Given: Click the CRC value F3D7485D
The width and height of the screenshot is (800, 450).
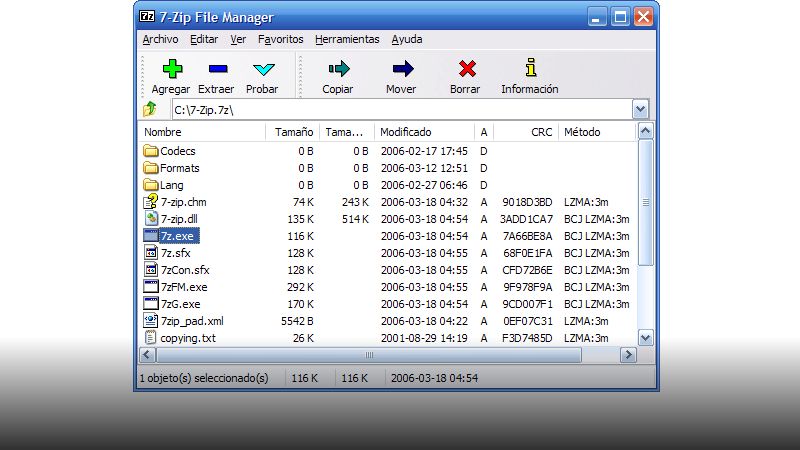Looking at the screenshot, I should pos(527,338).
